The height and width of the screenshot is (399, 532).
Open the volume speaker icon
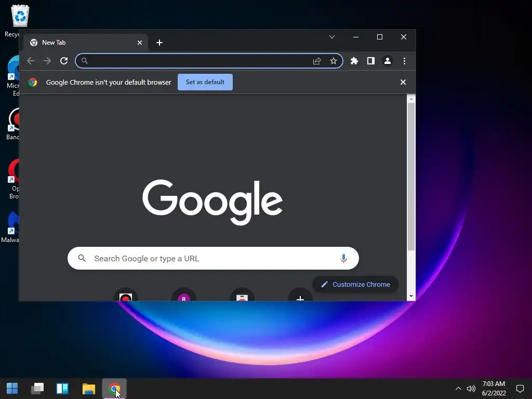point(471,389)
